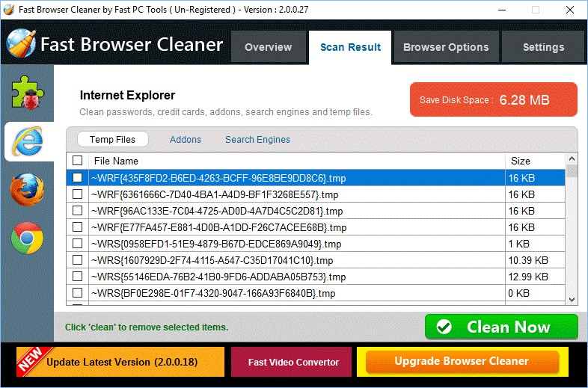The height and width of the screenshot is (388, 588).
Task: Toggle the select-all checkbox in File Name header
Action: pos(77,161)
